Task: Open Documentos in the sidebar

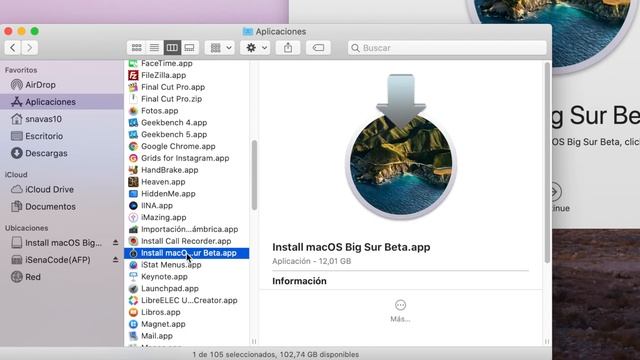Action: pos(50,207)
